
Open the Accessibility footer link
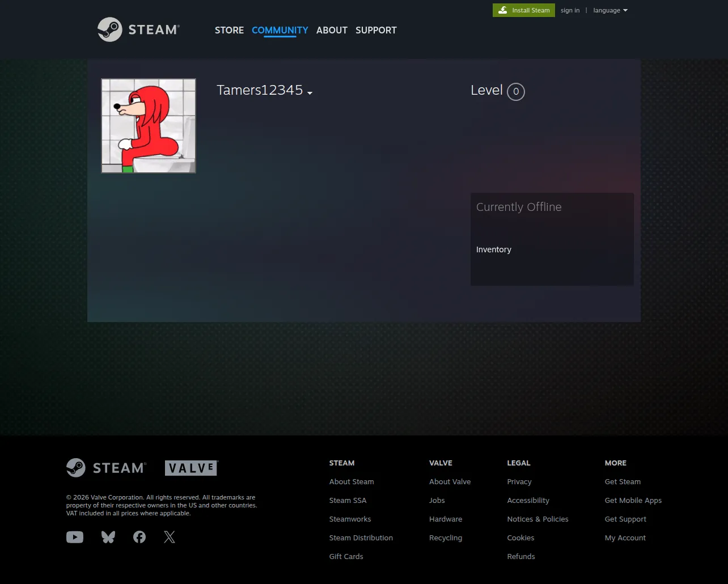[528, 500]
